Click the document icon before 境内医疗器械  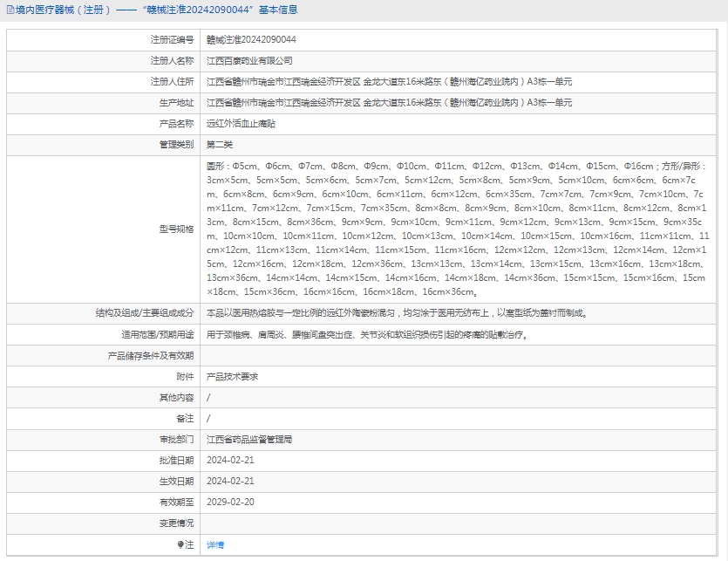tap(10, 10)
